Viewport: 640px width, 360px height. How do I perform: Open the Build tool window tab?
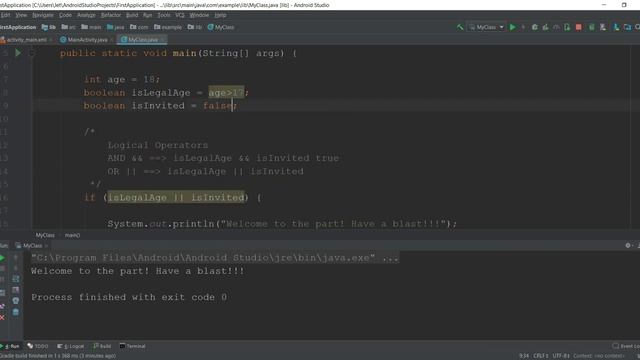coord(102,346)
